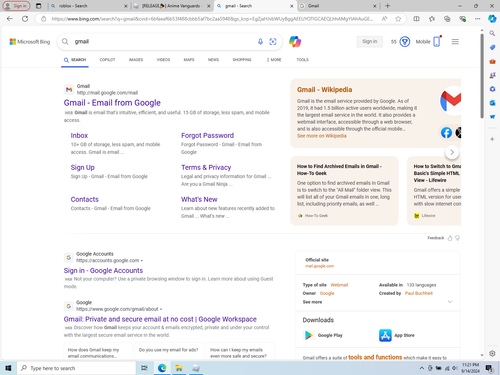Add a sidebar app with plus icon
Image resolution: width=500 pixels, height=375 pixels.
[x=492, y=139]
